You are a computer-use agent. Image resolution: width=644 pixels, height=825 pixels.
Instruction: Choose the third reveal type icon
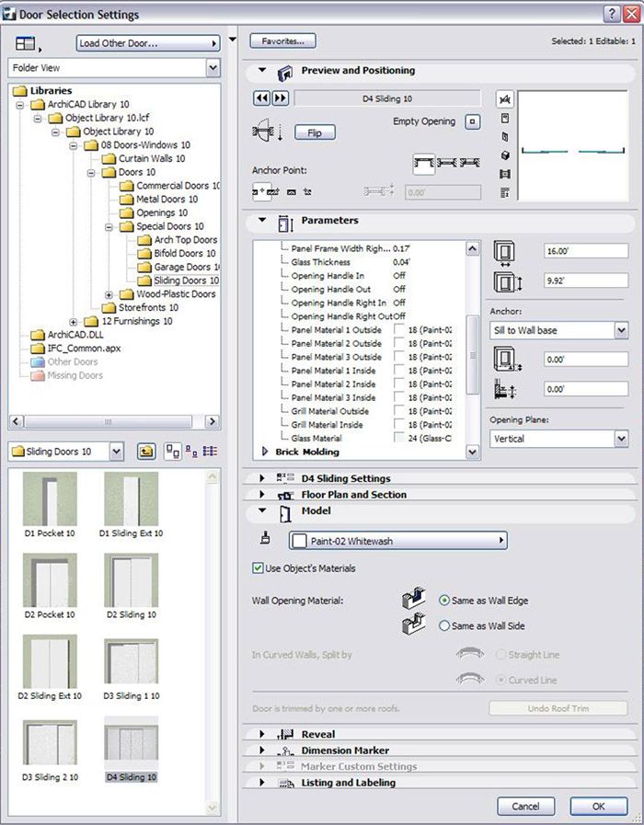click(x=470, y=163)
